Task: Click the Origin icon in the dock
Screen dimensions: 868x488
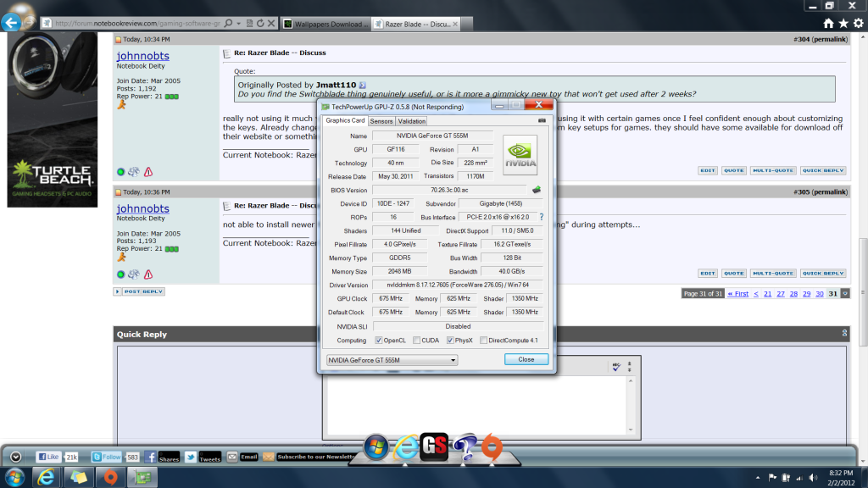Action: coord(492,446)
